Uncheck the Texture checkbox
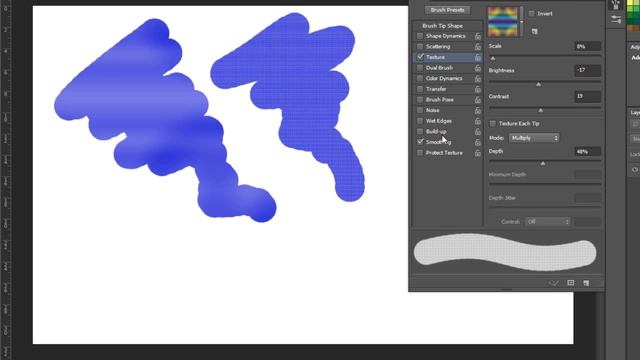The width and height of the screenshot is (640, 360). pos(420,57)
